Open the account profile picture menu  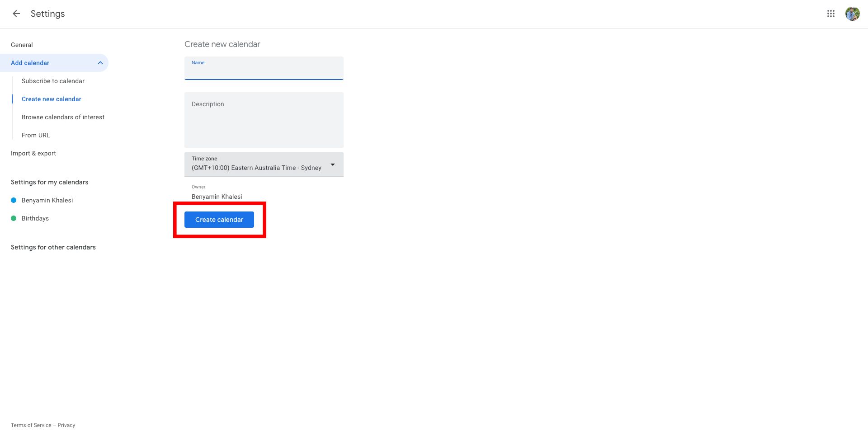click(x=853, y=14)
